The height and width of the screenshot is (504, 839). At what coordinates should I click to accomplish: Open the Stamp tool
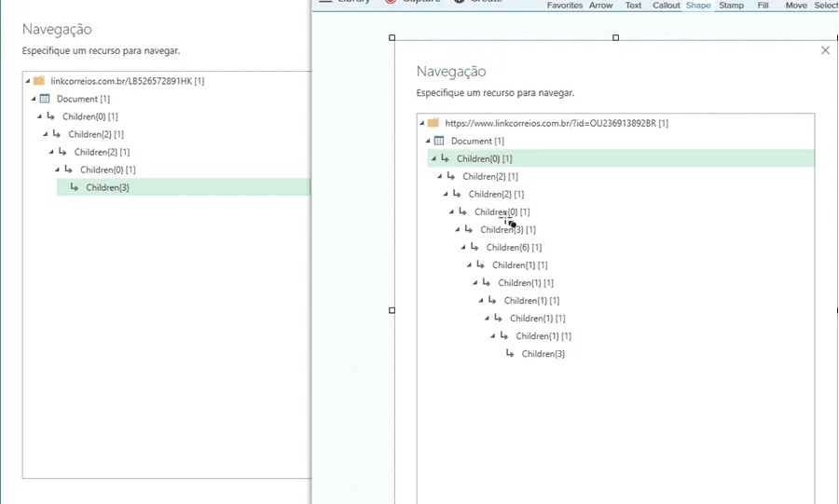(731, 6)
